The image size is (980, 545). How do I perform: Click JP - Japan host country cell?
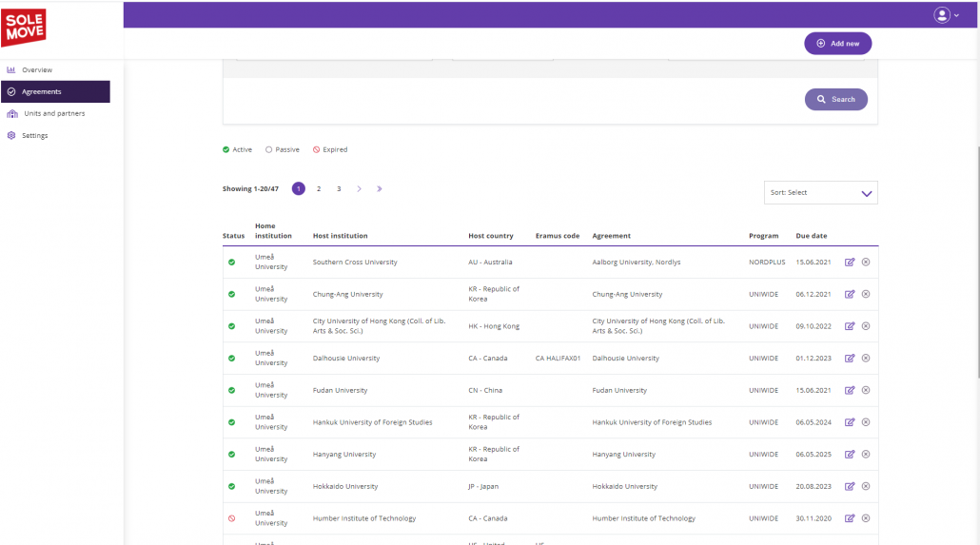click(483, 486)
